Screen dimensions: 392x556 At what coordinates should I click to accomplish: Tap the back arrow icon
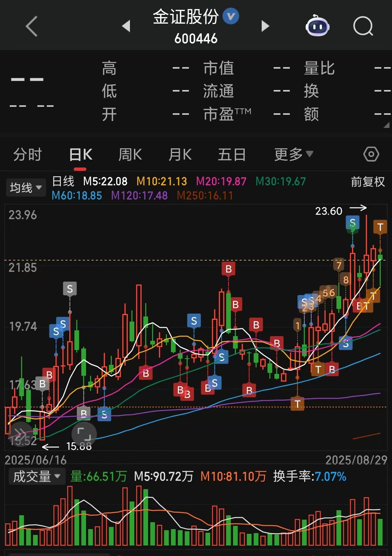32,26
